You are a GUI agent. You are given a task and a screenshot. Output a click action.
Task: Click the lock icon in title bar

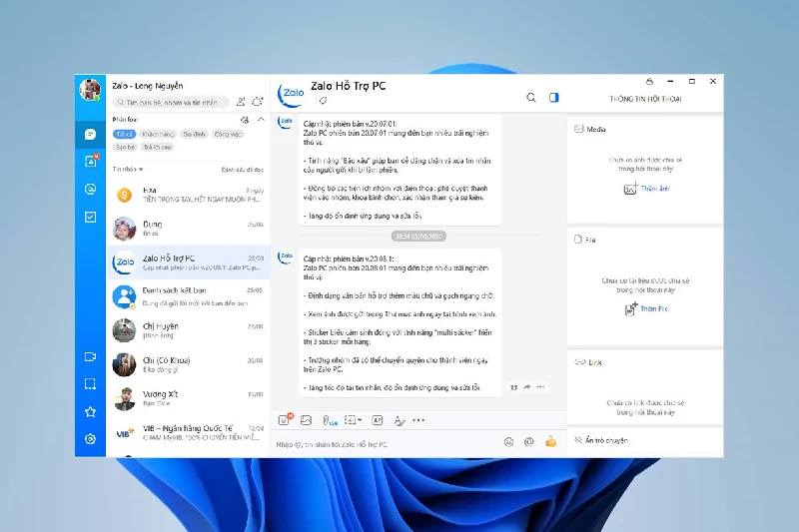tap(649, 82)
